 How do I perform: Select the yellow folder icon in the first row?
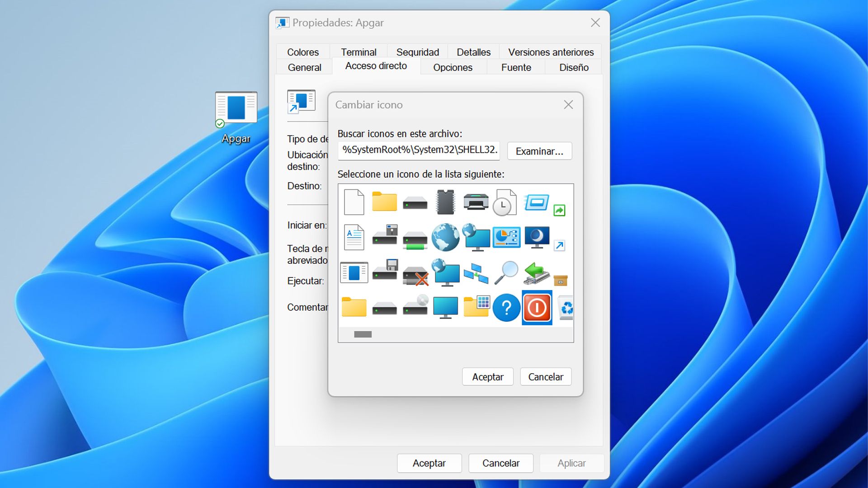[384, 202]
